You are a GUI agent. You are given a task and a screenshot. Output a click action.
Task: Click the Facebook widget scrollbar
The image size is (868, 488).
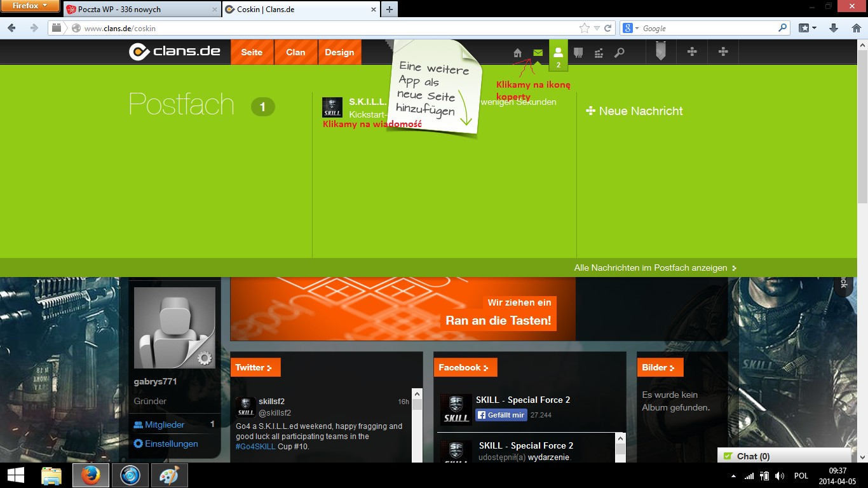click(621, 447)
